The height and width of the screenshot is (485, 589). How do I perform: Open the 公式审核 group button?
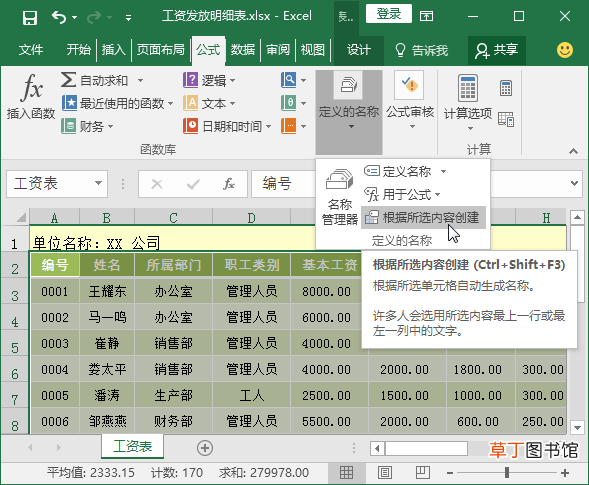410,101
